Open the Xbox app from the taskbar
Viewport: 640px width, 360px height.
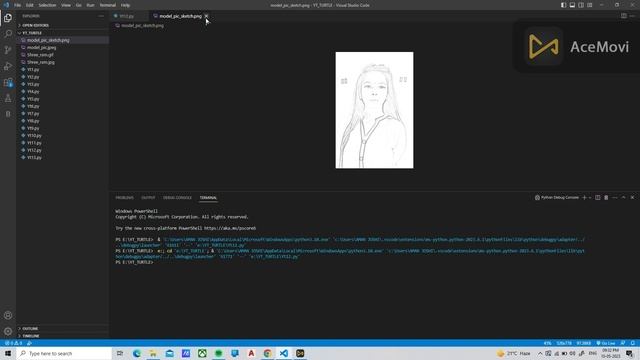[202, 353]
